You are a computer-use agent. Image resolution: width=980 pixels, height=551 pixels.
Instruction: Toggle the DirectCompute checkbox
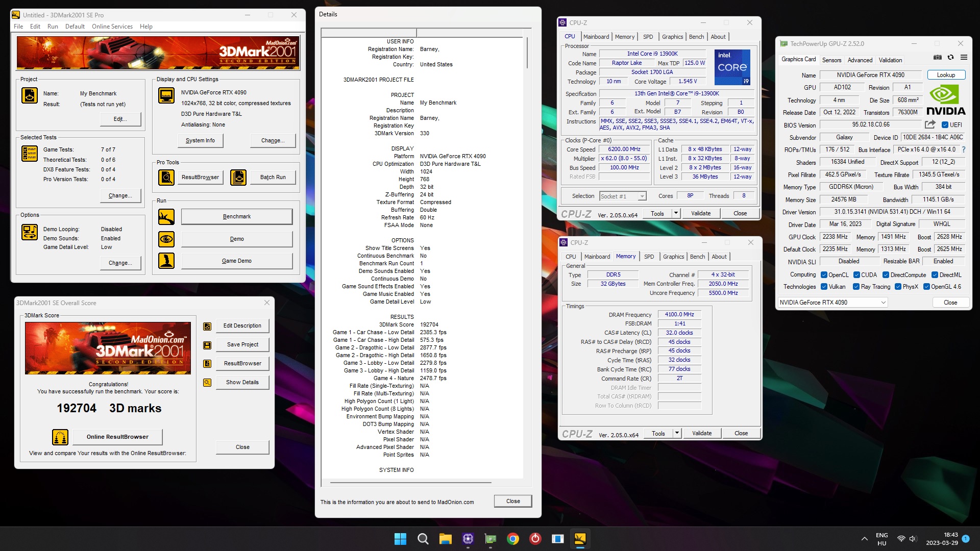click(x=886, y=275)
